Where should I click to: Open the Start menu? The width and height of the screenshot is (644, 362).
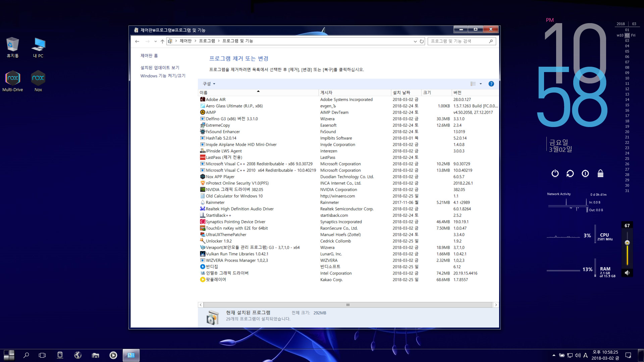tap(9, 355)
